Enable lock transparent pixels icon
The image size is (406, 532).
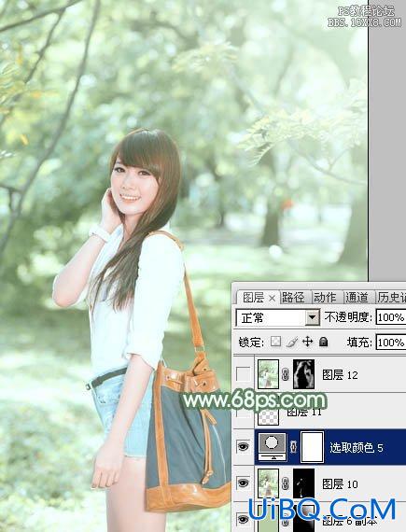pyautogui.click(x=275, y=342)
